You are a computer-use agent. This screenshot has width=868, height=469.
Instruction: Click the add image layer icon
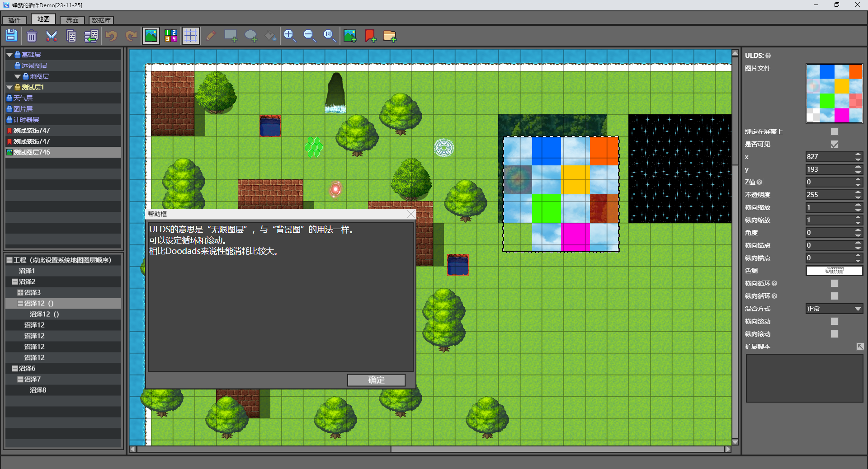350,36
